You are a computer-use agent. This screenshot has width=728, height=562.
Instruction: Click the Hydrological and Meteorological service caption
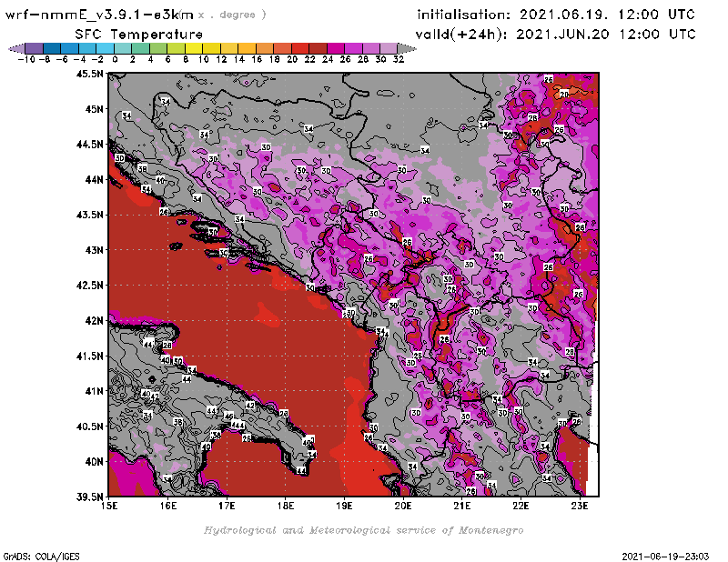tap(363, 529)
